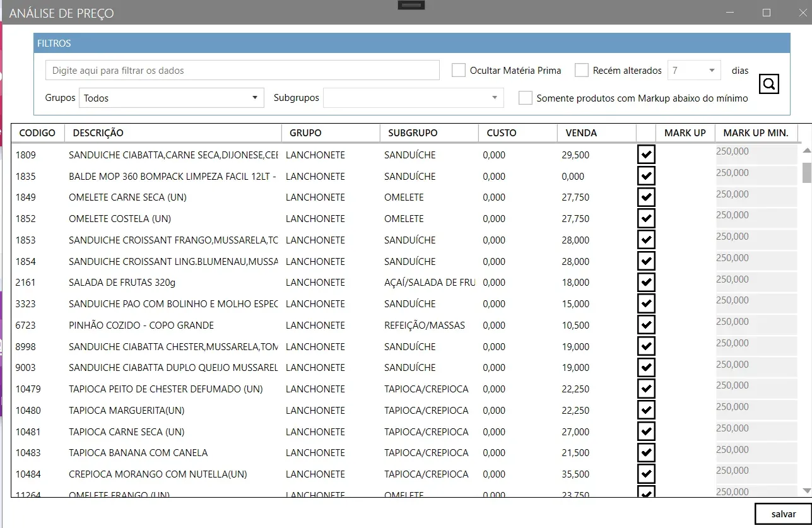Click venda value 29,500
This screenshot has height=528, width=812.
point(575,155)
